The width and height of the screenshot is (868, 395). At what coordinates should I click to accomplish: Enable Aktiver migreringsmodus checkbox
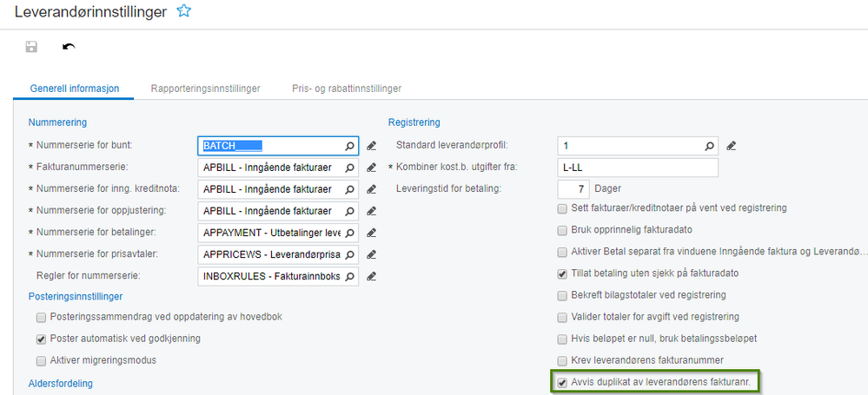[41, 360]
